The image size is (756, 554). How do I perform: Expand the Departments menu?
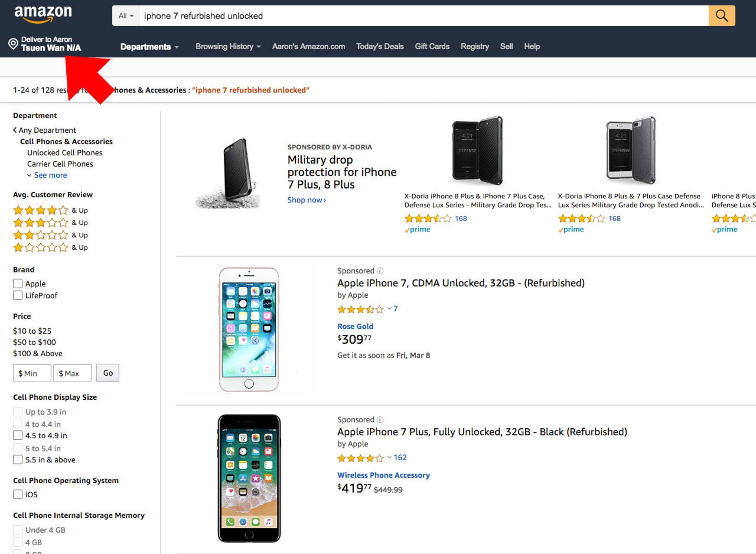click(149, 47)
